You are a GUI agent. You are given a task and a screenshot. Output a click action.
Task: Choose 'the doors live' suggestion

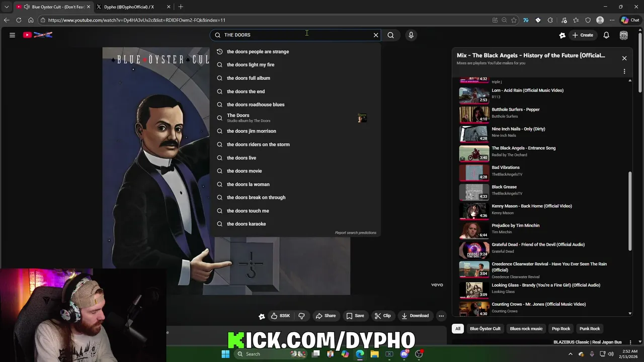pyautogui.click(x=295, y=157)
